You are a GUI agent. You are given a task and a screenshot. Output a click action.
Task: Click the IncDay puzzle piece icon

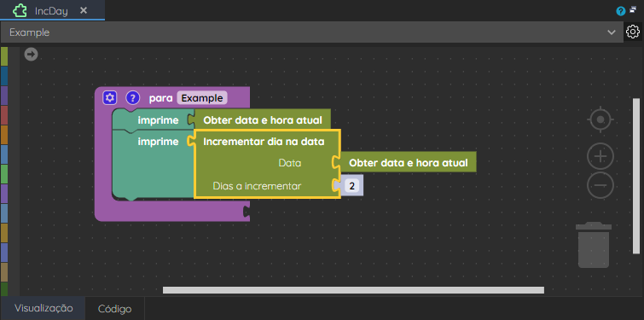(20, 10)
